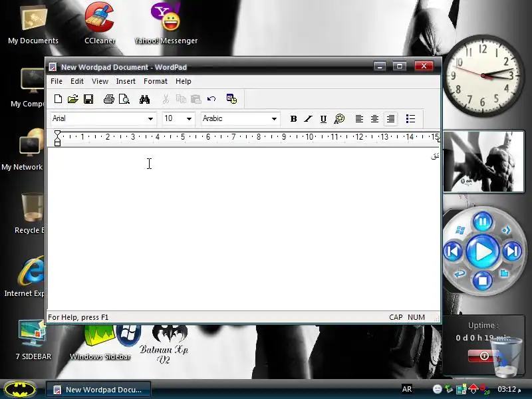Expand the Arabic script dropdown
Viewport: 532px width, 399px height.
[x=274, y=119]
